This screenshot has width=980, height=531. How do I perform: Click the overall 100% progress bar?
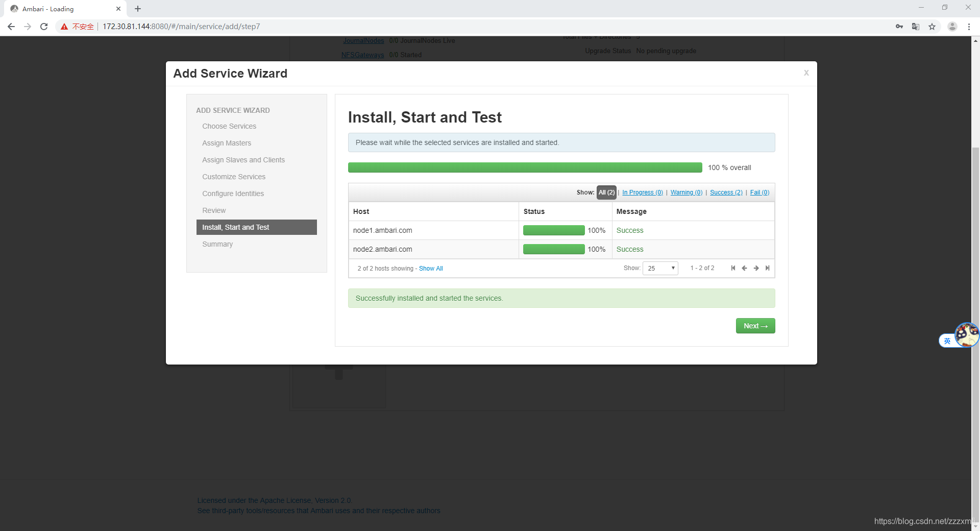tap(525, 167)
